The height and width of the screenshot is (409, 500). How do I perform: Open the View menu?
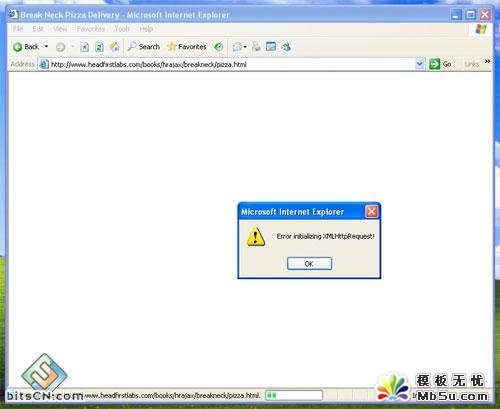(x=60, y=29)
